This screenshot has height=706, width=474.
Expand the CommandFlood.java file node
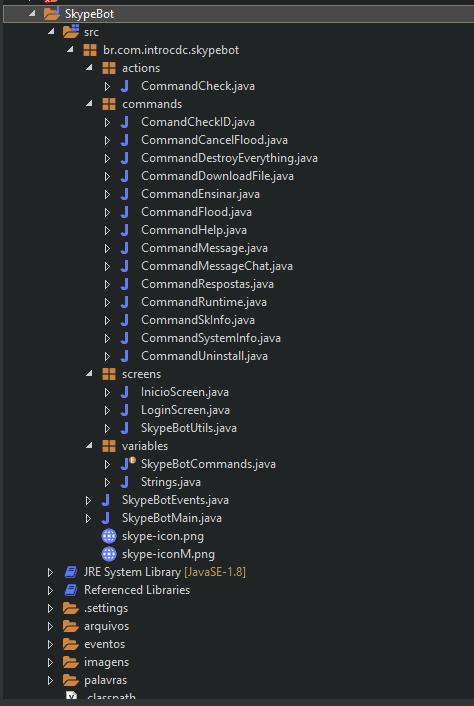107,212
